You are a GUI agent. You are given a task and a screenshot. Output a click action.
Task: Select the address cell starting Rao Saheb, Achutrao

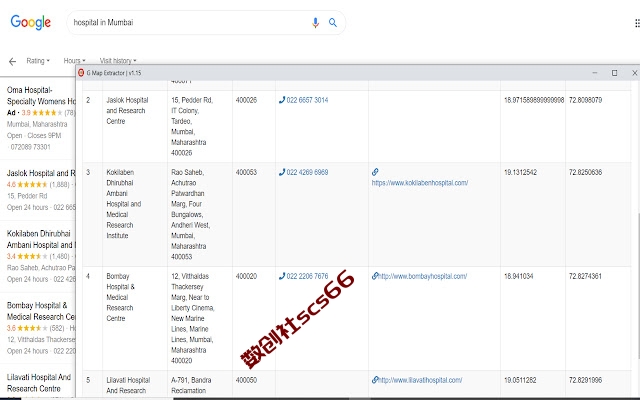200,214
